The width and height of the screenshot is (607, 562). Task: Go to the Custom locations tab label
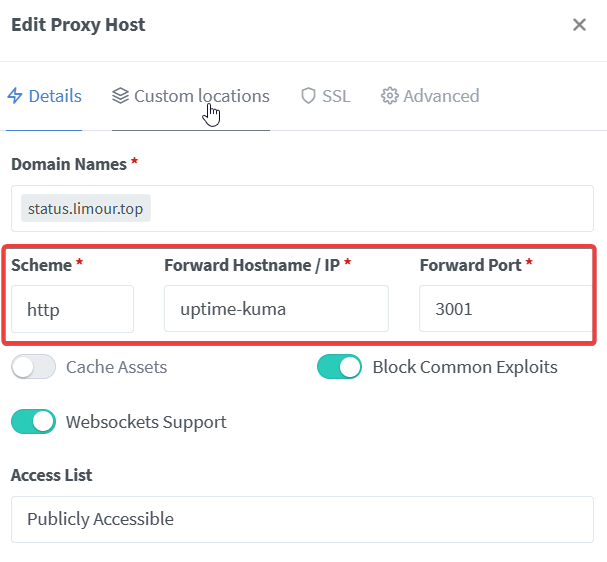pyautogui.click(x=201, y=96)
